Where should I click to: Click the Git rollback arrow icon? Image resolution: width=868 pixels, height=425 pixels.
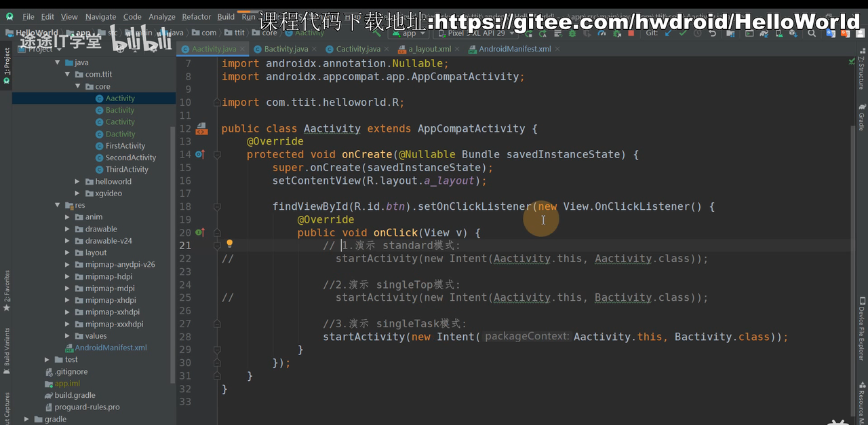(712, 33)
